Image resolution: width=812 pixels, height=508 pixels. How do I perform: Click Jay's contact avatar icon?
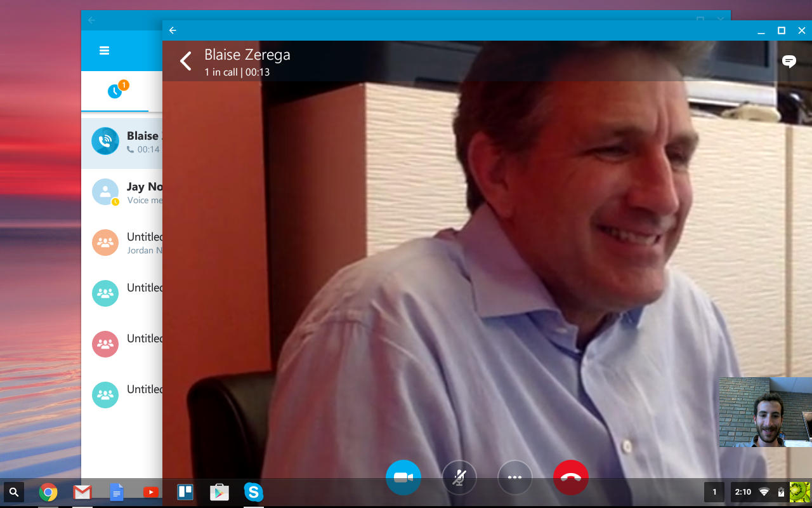pyautogui.click(x=105, y=192)
